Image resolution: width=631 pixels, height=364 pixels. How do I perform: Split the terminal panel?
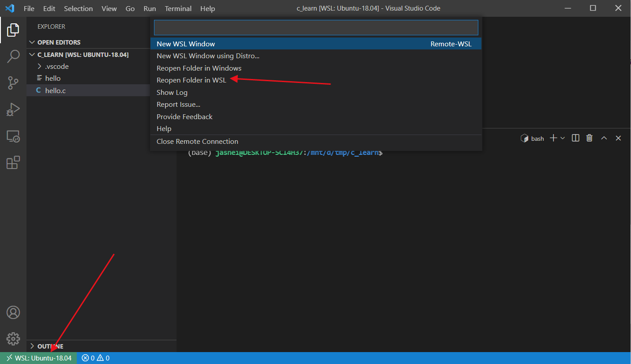pos(575,138)
